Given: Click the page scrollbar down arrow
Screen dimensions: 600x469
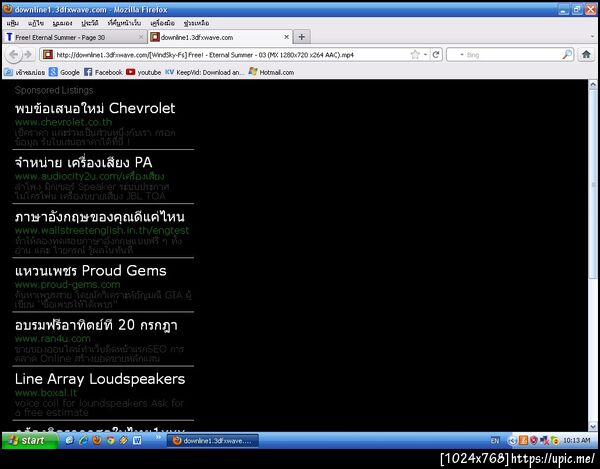Looking at the screenshot, I should click(x=593, y=426).
